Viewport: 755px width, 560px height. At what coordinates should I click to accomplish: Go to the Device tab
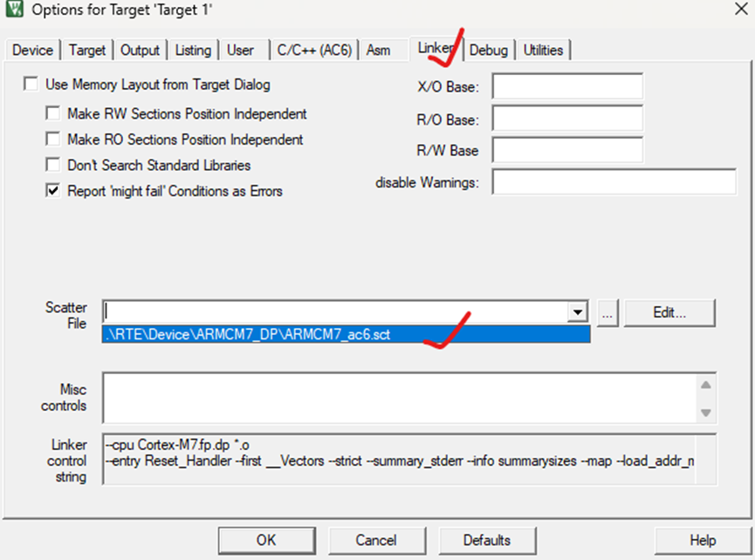coord(32,50)
